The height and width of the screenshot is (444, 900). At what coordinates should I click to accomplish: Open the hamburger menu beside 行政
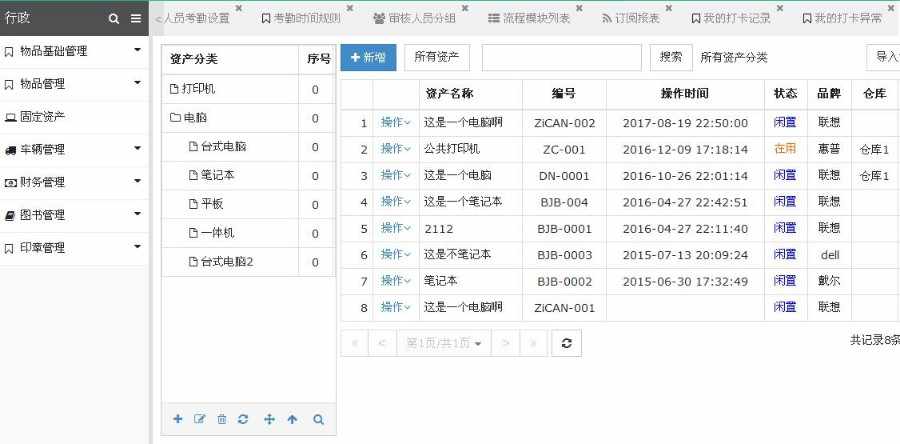pos(135,18)
